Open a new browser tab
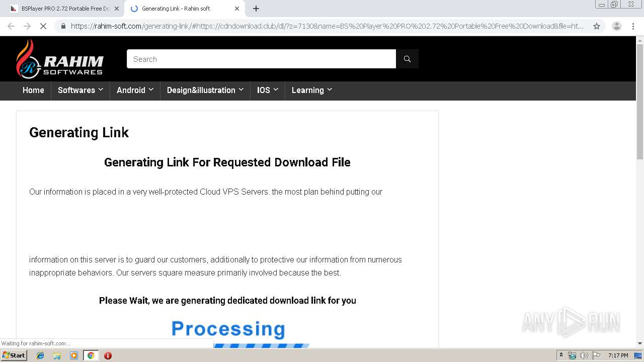The height and width of the screenshot is (362, 644). click(x=256, y=9)
